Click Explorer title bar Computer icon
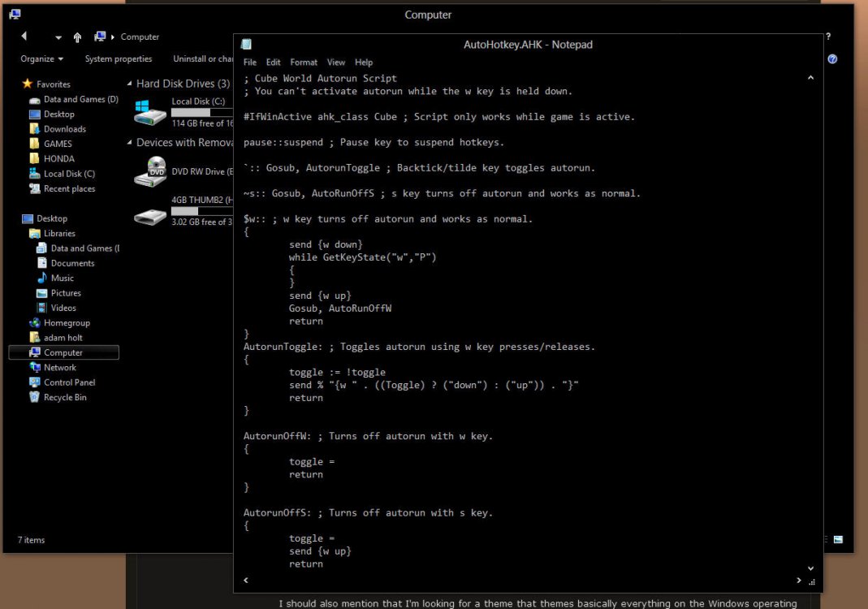Screen dimensions: 868x609 click(15, 15)
